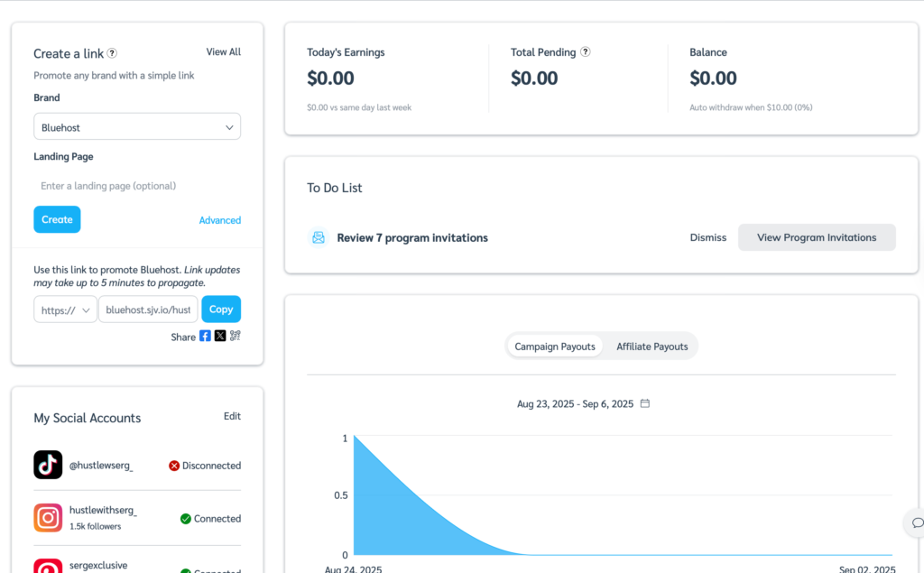Click the envelope invitation icon in To Do List
This screenshot has height=573, width=924.
coord(318,237)
